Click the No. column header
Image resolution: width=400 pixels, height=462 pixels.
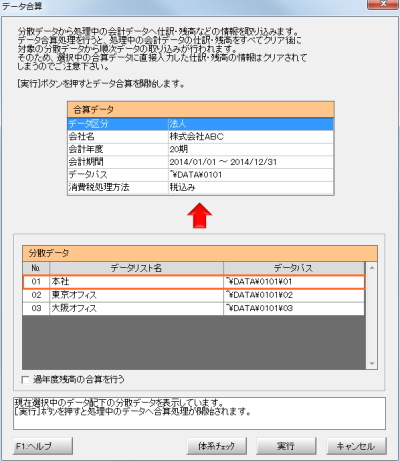click(x=36, y=268)
